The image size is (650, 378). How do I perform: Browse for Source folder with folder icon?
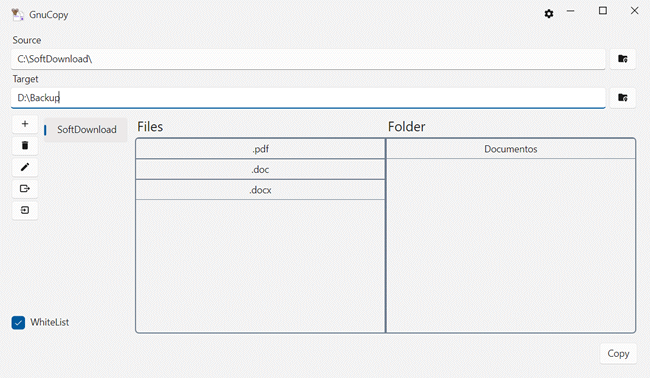click(x=622, y=59)
